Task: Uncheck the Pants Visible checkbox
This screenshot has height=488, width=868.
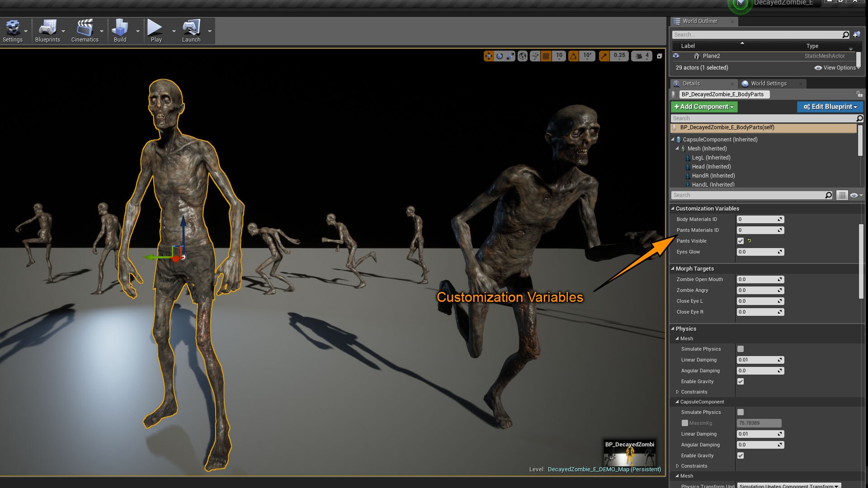Action: 740,241
